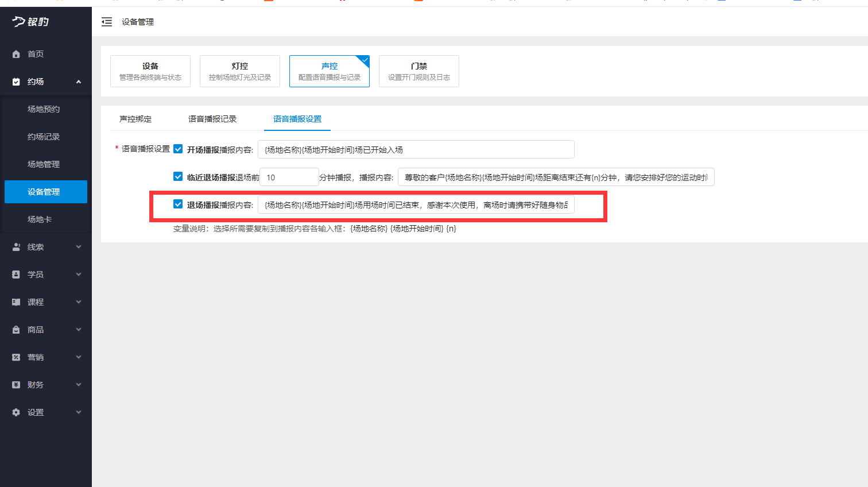Expand the 财务 menu section

79,384
